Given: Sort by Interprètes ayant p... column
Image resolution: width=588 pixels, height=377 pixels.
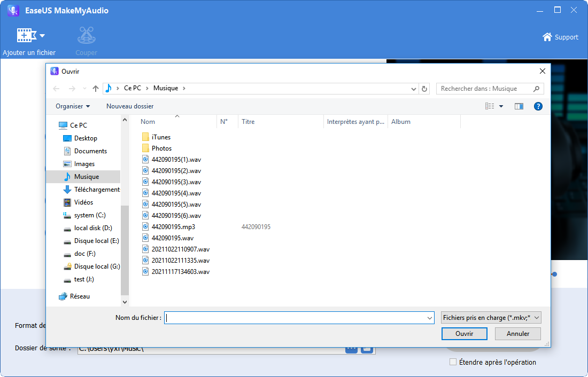Looking at the screenshot, I should 355,122.
